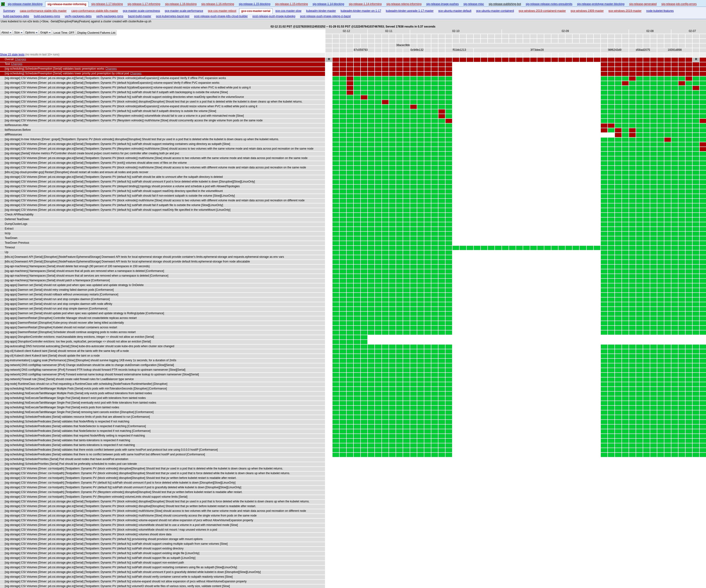This screenshot has height=588, width=706.
Task: Open kubeadm-kinder-master tab
Action: (x=321, y=11)
